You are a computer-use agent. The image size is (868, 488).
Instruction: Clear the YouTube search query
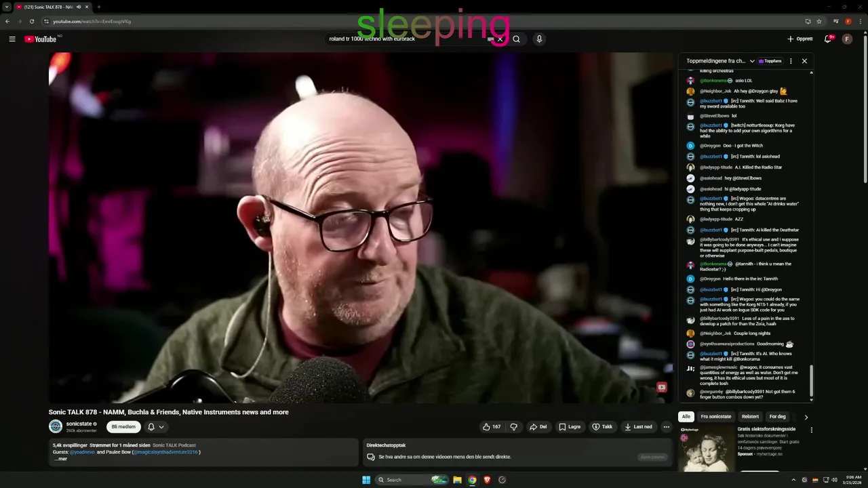(500, 39)
